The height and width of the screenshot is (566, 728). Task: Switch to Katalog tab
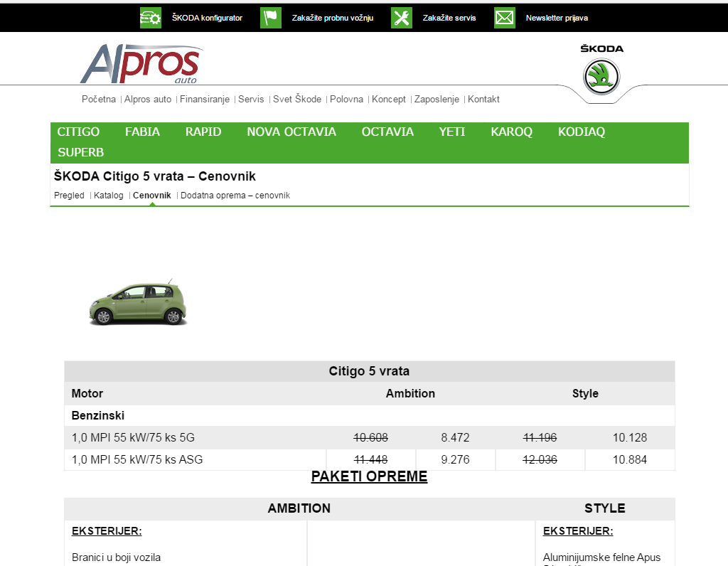coord(109,196)
